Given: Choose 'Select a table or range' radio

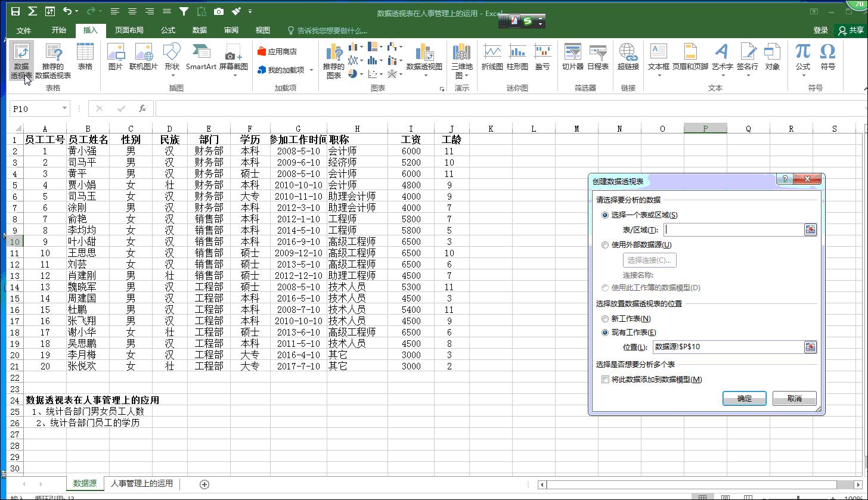Looking at the screenshot, I should 605,215.
